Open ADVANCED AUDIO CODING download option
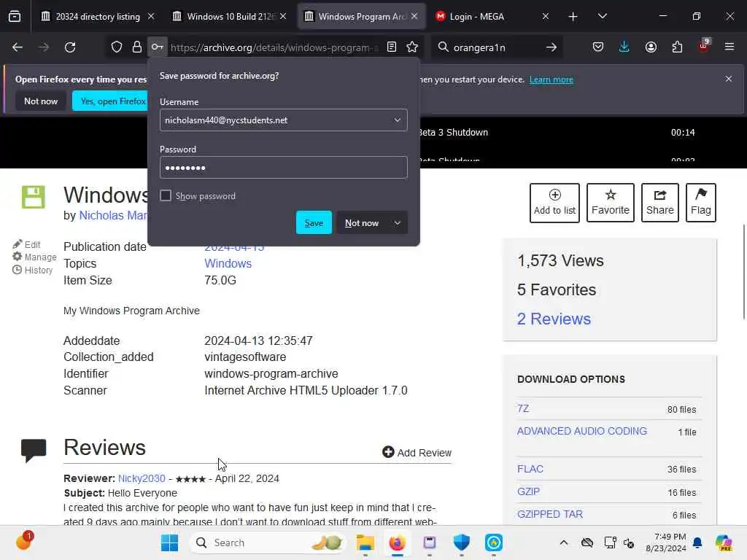Image resolution: width=747 pixels, height=560 pixels. pos(582,431)
